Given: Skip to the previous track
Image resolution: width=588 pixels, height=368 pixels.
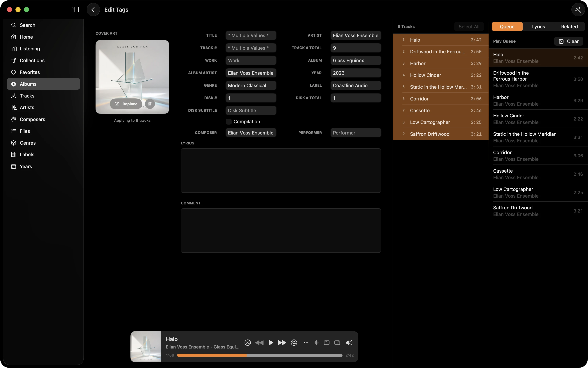Looking at the screenshot, I should click(x=259, y=343).
